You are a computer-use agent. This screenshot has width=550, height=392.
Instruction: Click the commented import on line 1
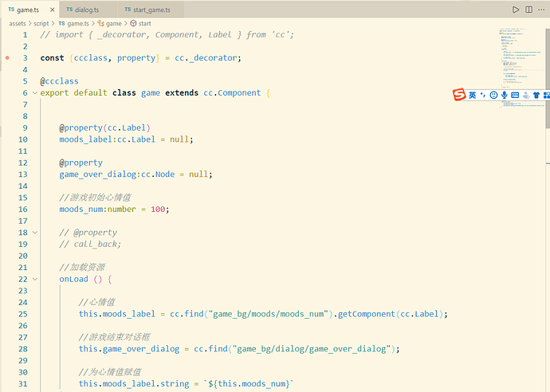(167, 35)
